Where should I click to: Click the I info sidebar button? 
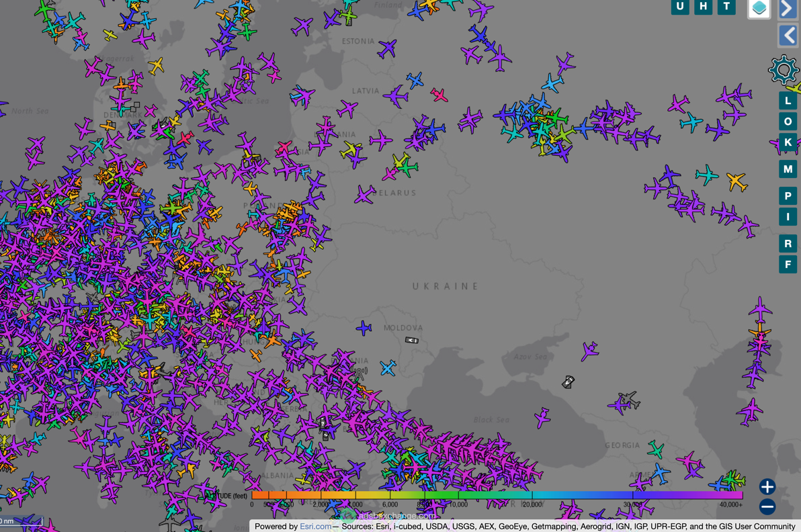(787, 217)
